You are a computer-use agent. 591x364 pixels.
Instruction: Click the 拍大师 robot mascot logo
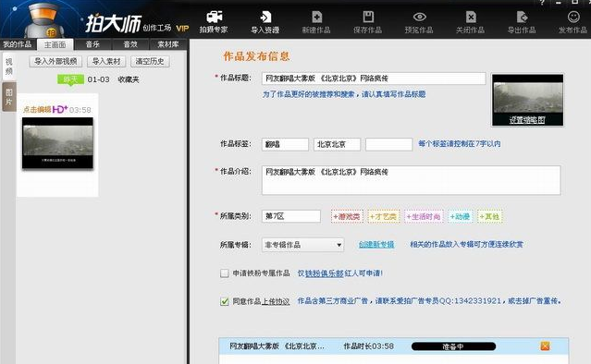[43, 19]
